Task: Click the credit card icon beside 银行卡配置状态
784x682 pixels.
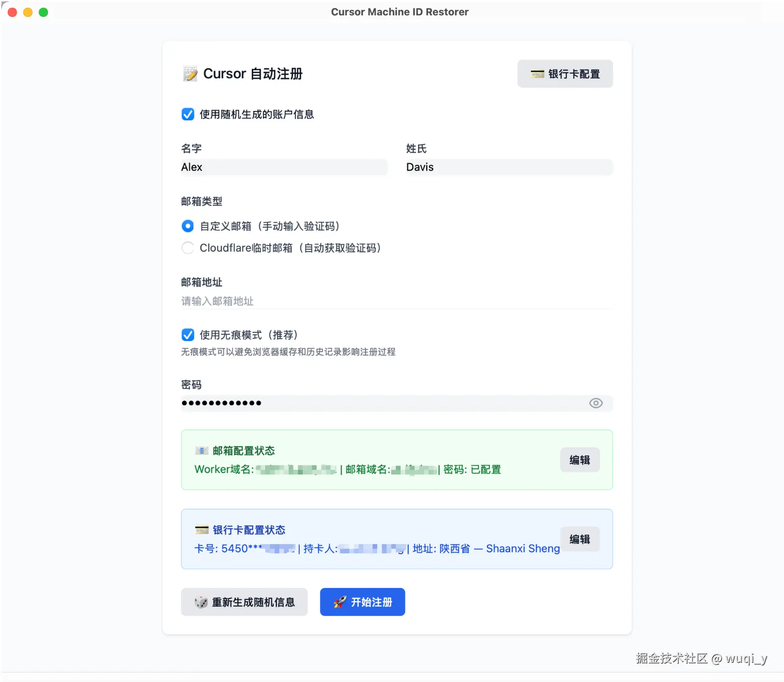Action: click(x=202, y=530)
